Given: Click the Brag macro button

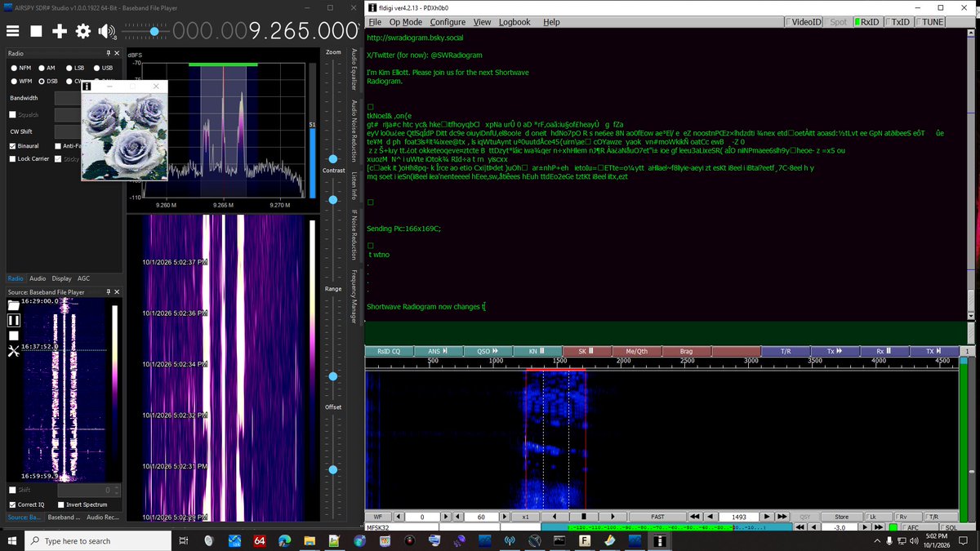Looking at the screenshot, I should pyautogui.click(x=686, y=351).
